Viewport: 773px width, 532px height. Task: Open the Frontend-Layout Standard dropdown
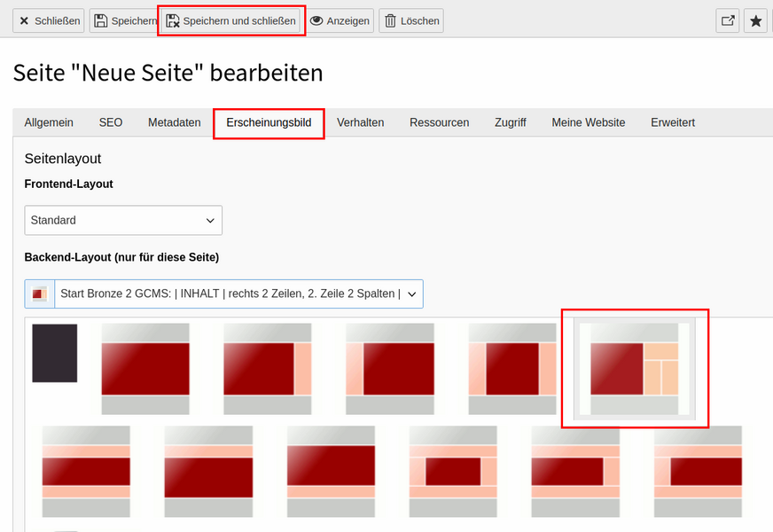click(123, 221)
